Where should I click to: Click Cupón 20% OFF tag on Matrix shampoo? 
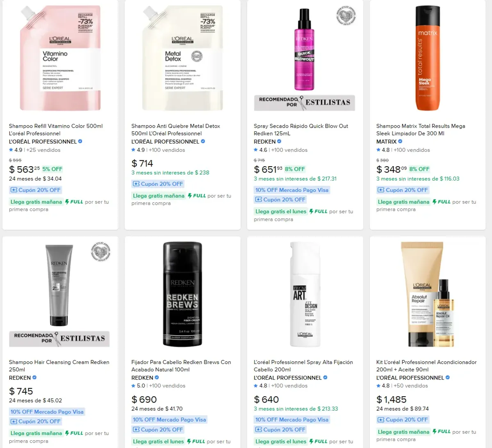[403, 190]
